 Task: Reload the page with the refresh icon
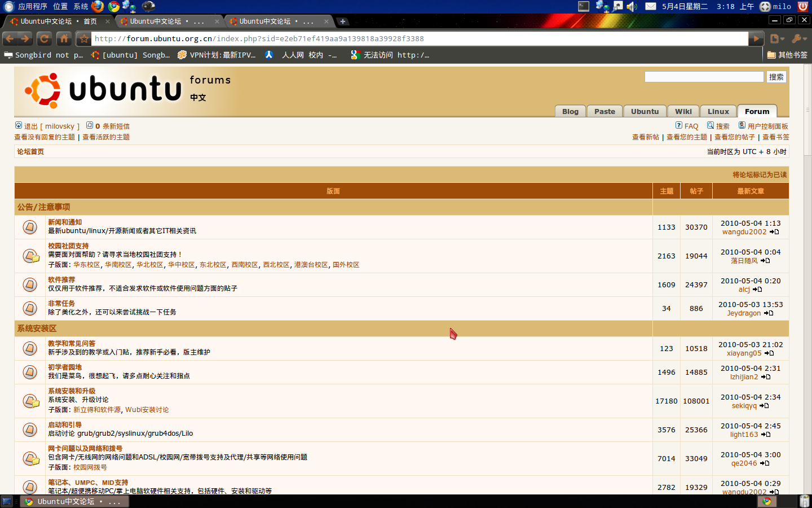pyautogui.click(x=45, y=38)
